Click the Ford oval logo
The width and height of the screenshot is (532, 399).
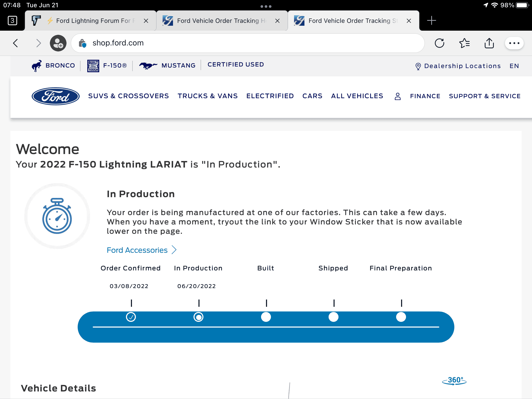coord(56,96)
